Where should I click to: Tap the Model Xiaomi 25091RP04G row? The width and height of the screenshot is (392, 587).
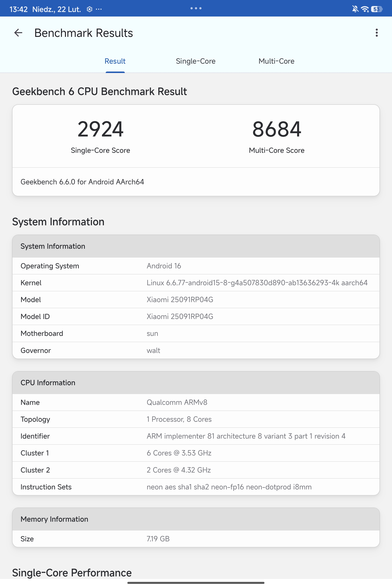click(196, 300)
